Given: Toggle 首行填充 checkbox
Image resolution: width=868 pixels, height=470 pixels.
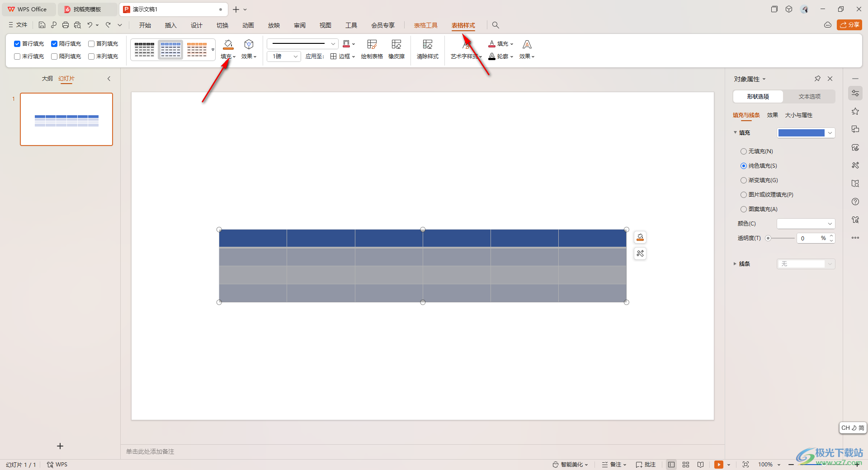Looking at the screenshot, I should 17,44.
